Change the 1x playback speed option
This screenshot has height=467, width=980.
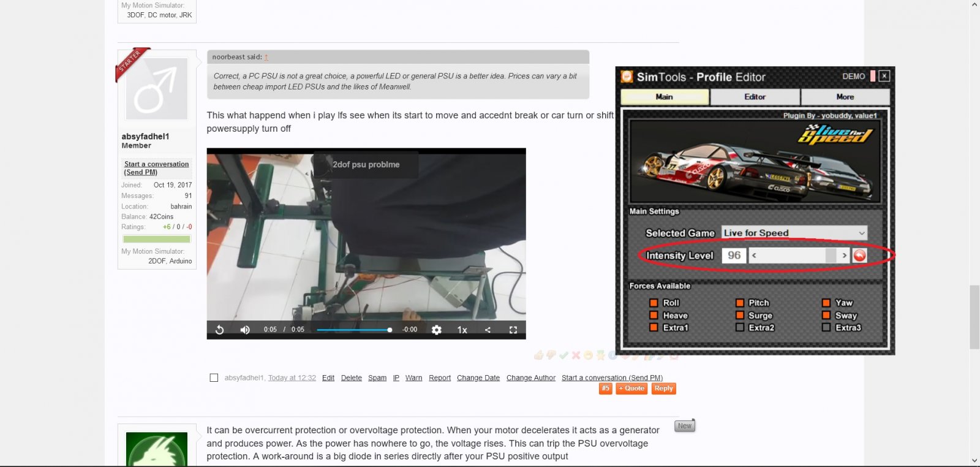point(462,330)
